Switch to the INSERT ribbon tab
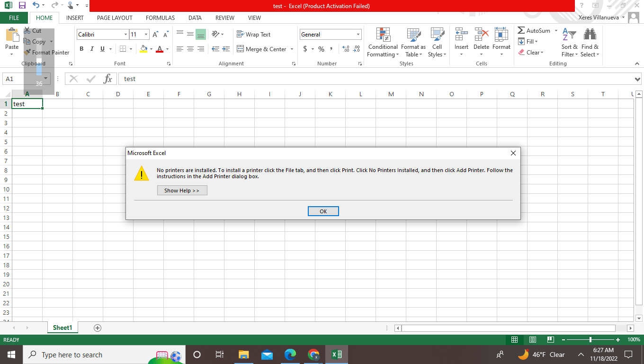The image size is (644, 364). pyautogui.click(x=75, y=18)
